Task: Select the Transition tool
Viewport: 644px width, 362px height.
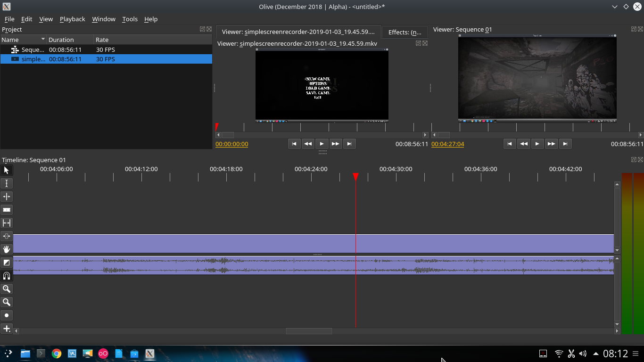Action: (7, 263)
